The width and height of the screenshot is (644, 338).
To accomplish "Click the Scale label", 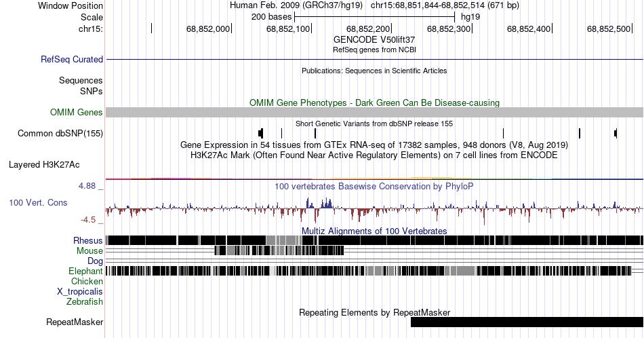I will coord(92,17).
